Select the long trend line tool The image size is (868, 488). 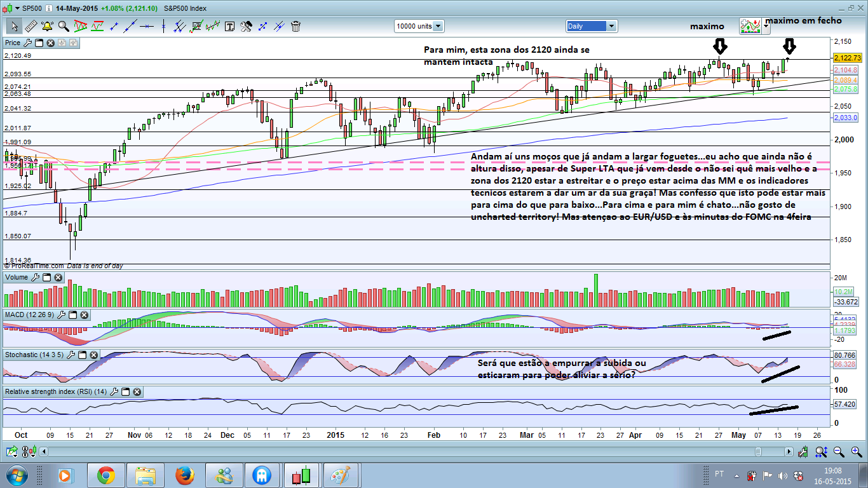pyautogui.click(x=130, y=26)
